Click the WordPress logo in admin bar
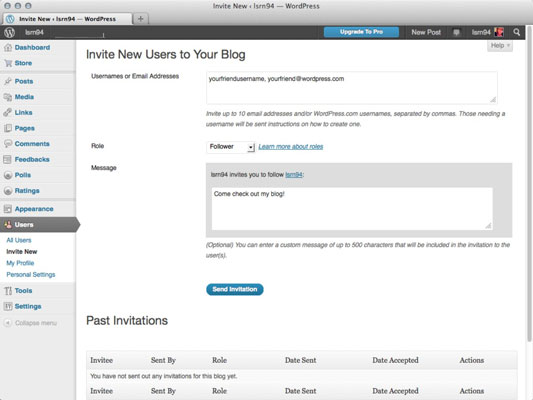This screenshot has width=533, height=400. [10, 32]
